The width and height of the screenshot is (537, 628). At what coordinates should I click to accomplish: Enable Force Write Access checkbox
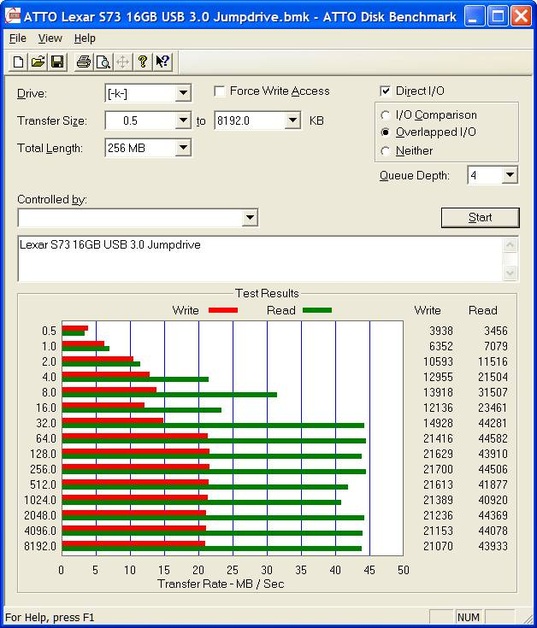point(219,91)
